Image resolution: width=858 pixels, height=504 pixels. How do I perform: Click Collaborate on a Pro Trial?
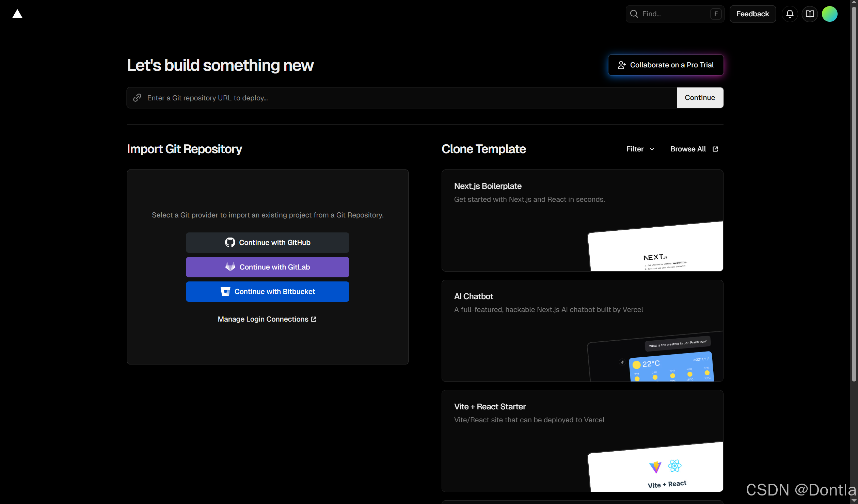coord(666,65)
